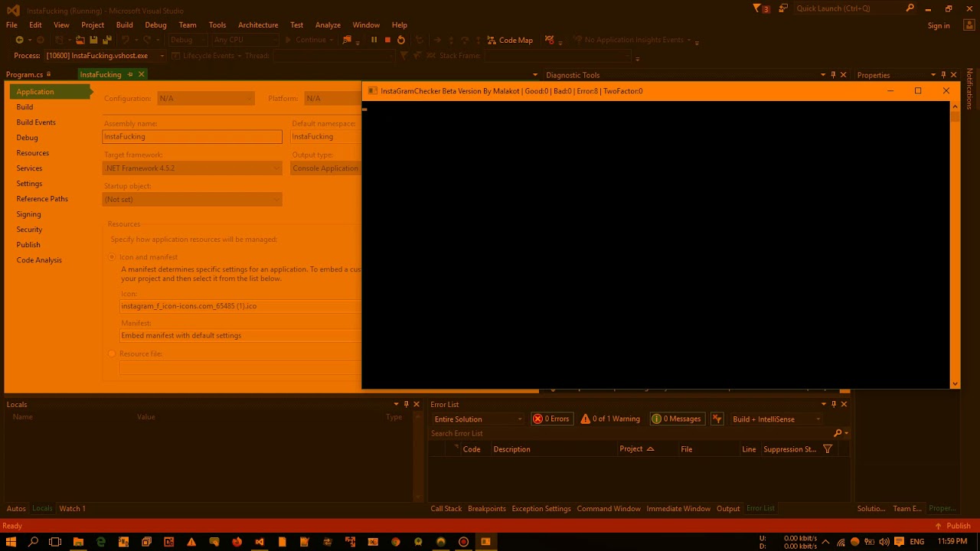Close the InstaFucking properties tab
The width and height of the screenshot is (980, 551).
[x=142, y=74]
